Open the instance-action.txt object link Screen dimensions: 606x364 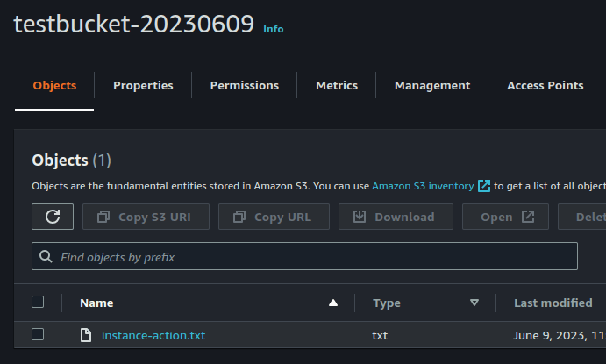pyautogui.click(x=153, y=335)
